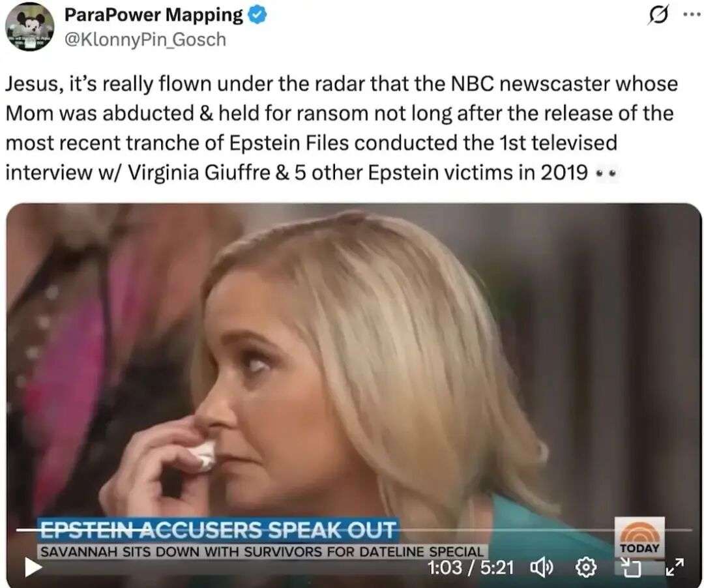Click the blue verified badge

click(x=257, y=16)
